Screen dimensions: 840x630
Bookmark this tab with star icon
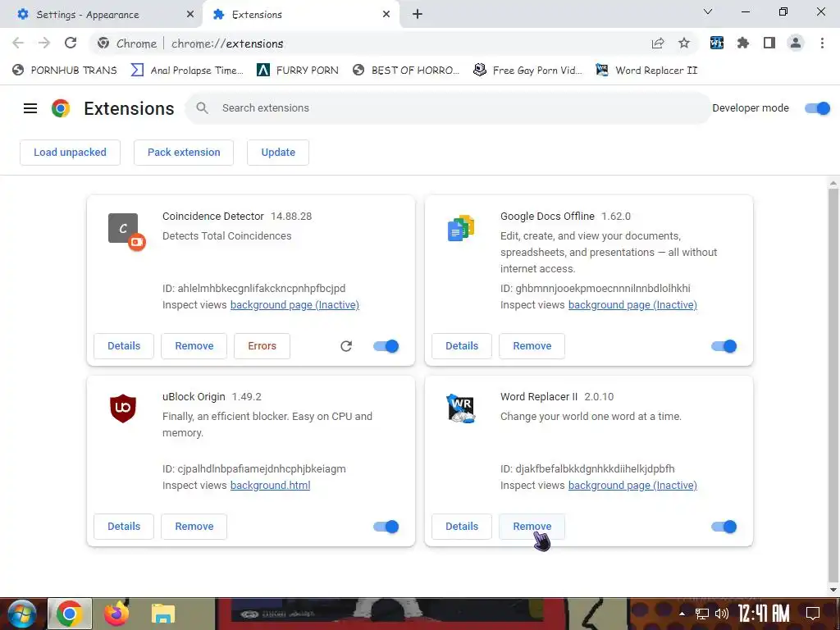click(x=684, y=43)
